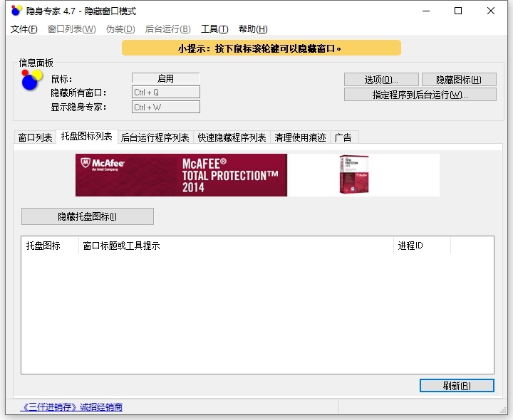Open the 伪装(D) menu

point(120,29)
